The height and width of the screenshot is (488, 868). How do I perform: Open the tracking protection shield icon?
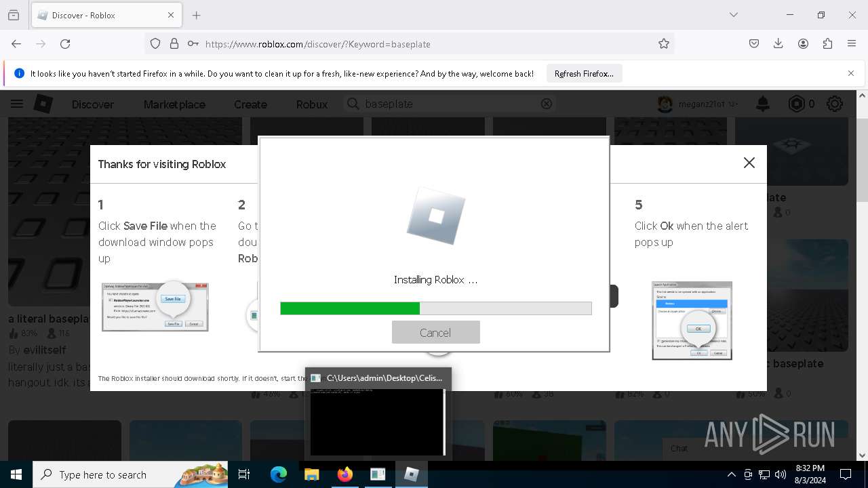[155, 44]
